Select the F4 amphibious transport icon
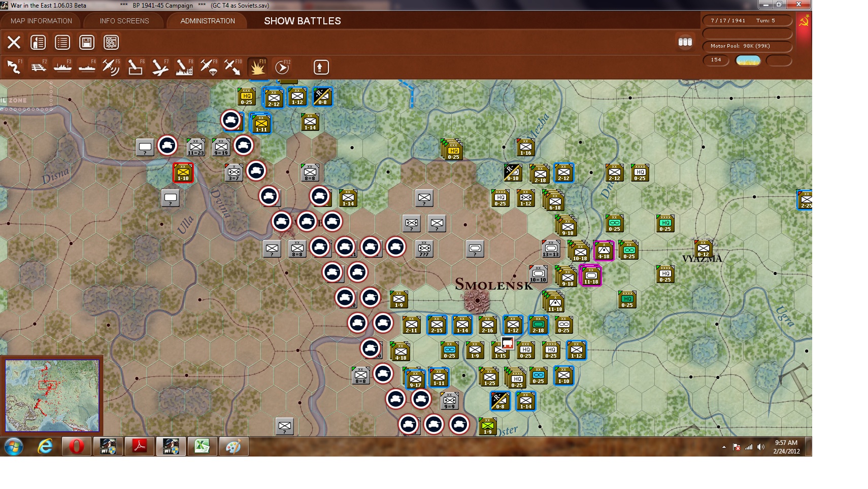The height and width of the screenshot is (489, 868). pyautogui.click(x=87, y=67)
